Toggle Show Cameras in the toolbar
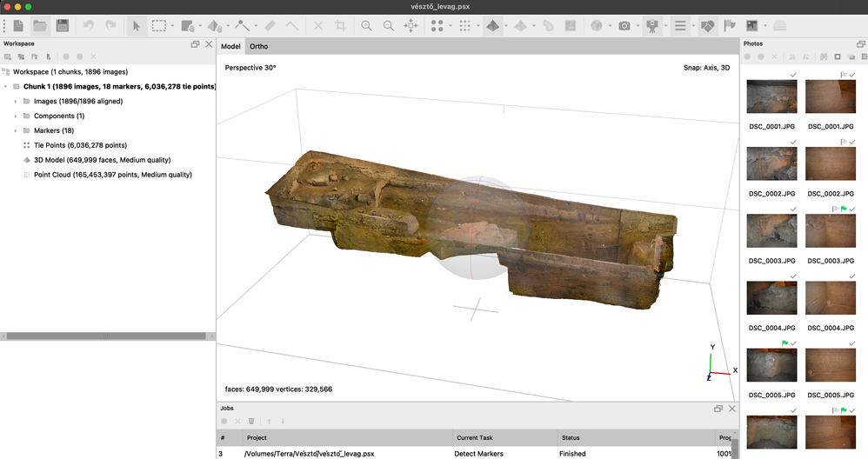The image size is (868, 459). coord(651,26)
